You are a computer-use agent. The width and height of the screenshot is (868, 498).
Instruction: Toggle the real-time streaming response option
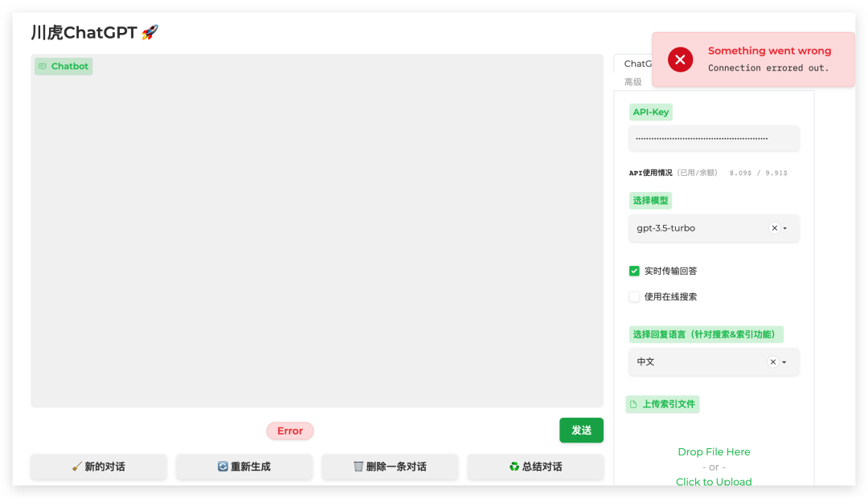[634, 271]
